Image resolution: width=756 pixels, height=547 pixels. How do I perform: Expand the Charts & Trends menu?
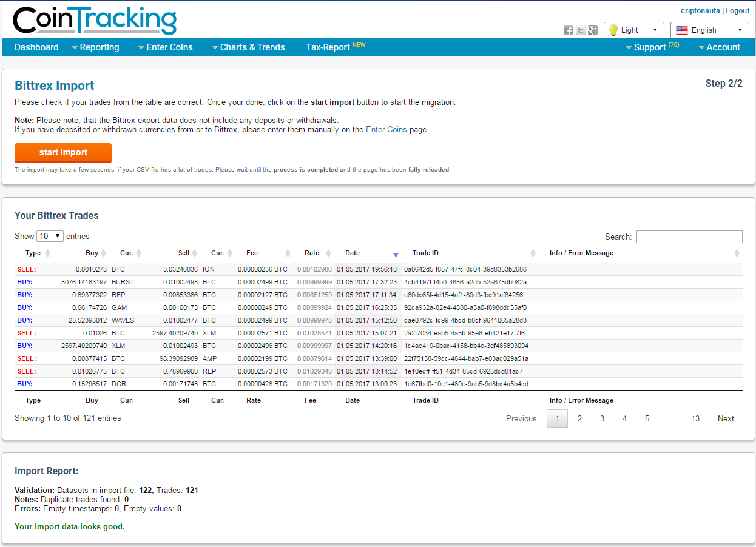point(248,47)
